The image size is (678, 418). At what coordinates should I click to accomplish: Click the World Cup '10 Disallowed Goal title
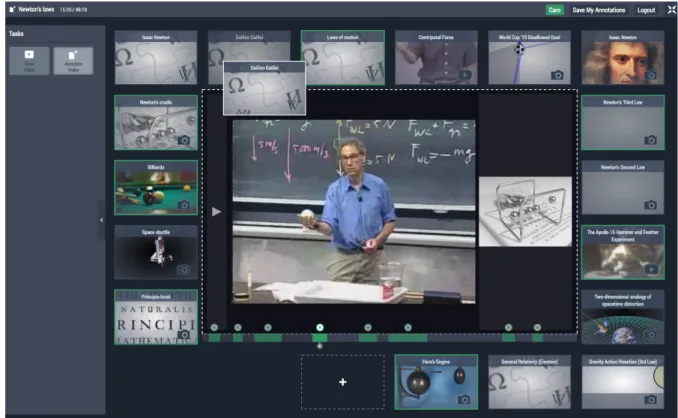[x=529, y=37]
